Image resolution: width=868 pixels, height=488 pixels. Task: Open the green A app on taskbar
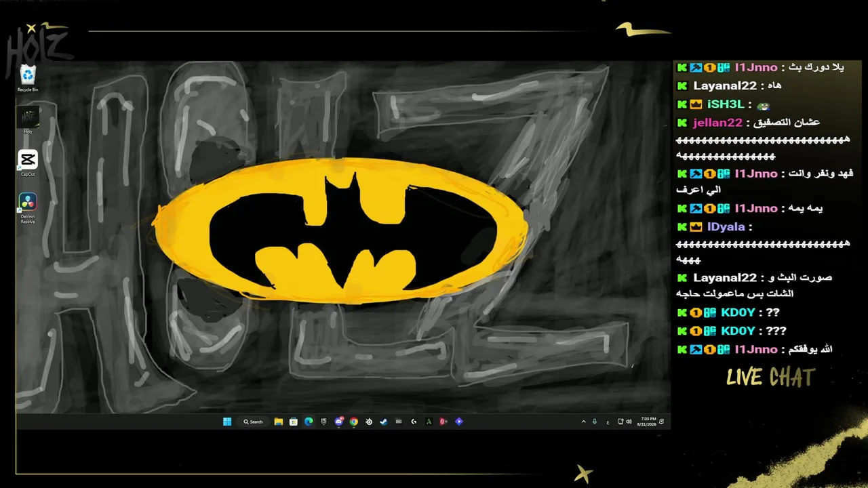[x=429, y=422]
